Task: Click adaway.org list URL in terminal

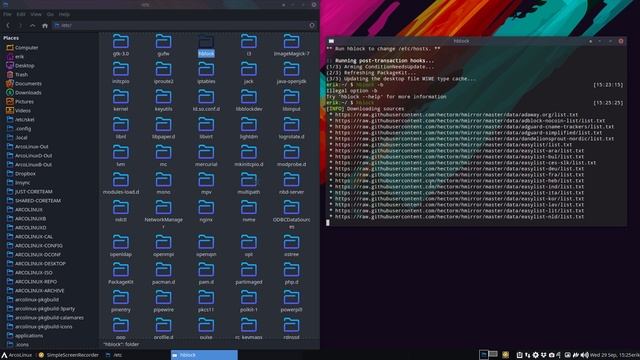Action: click(x=456, y=115)
